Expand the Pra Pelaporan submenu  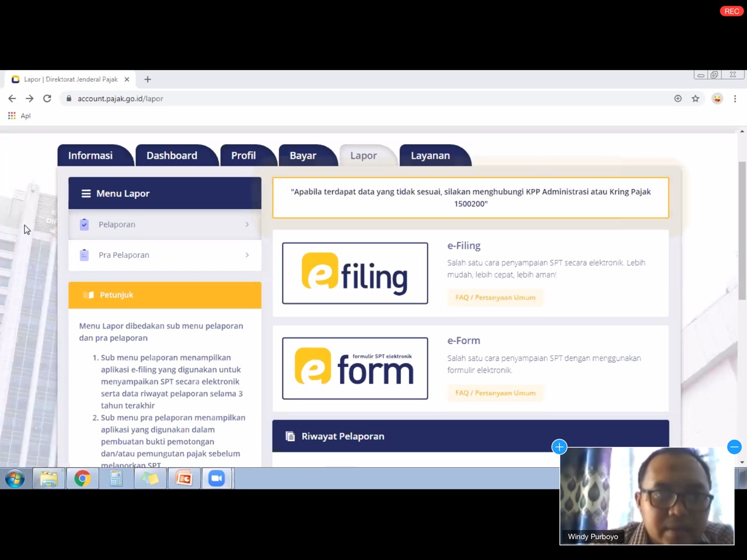point(165,255)
